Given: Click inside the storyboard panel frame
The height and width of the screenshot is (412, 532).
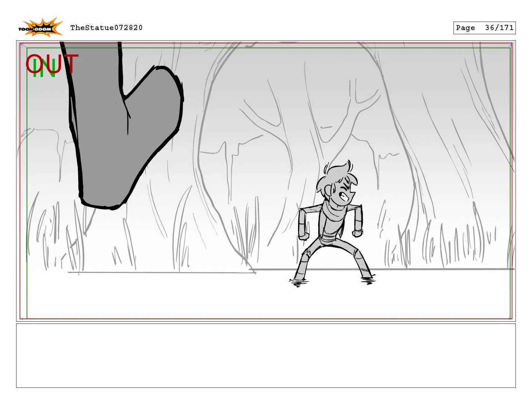Looking at the screenshot, I should point(226,178).
